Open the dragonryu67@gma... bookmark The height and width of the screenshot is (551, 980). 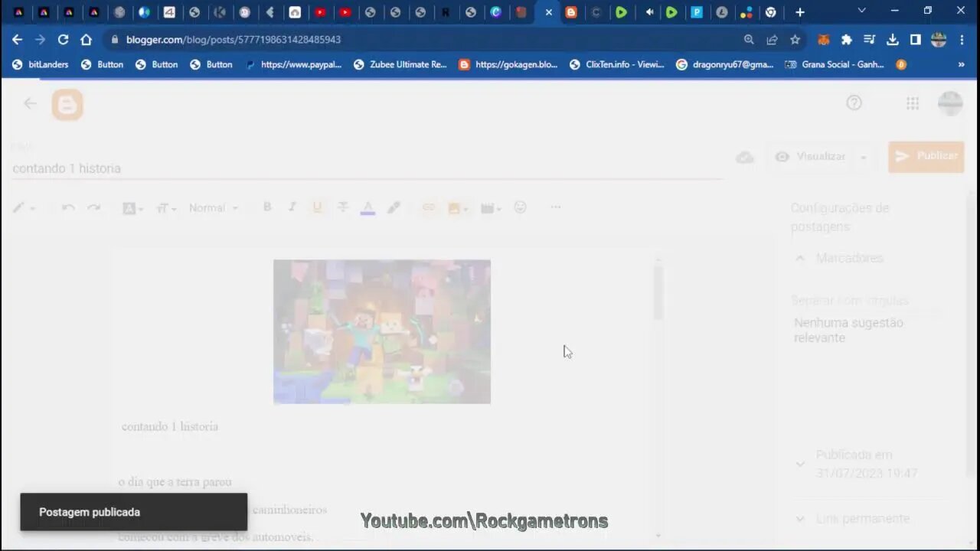(x=725, y=64)
